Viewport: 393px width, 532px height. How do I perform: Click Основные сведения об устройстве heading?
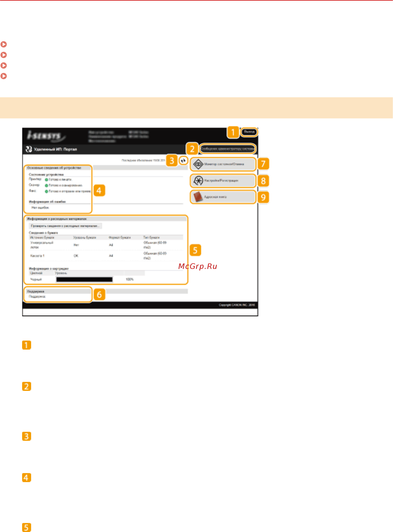[x=54, y=168]
